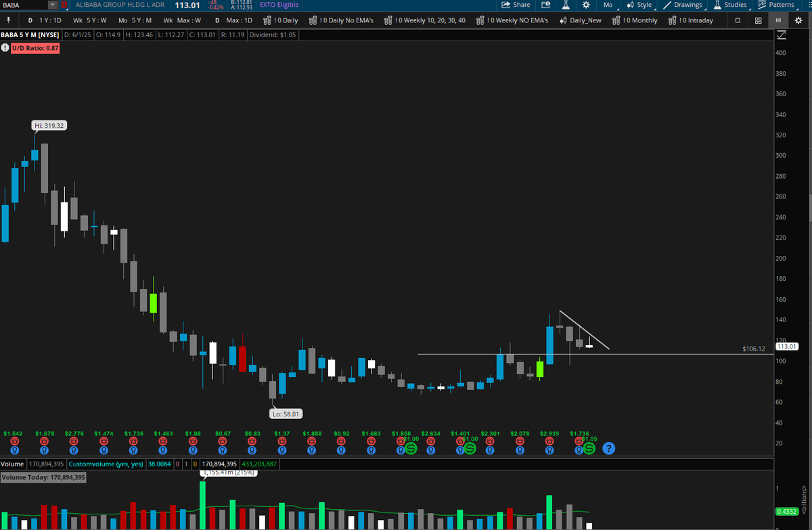The image size is (812, 530).
Task: Click the U/D Ratio: 0.87 label
Action: click(35, 48)
